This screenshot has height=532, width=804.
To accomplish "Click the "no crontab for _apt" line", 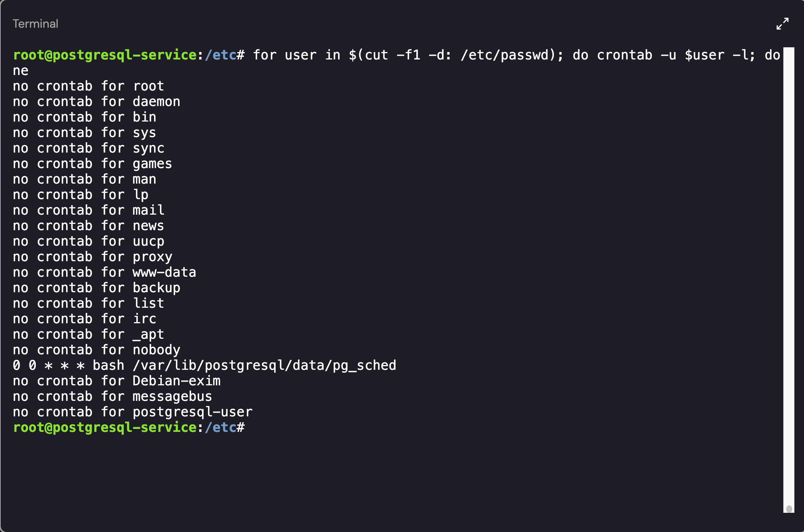I will pos(88,334).
